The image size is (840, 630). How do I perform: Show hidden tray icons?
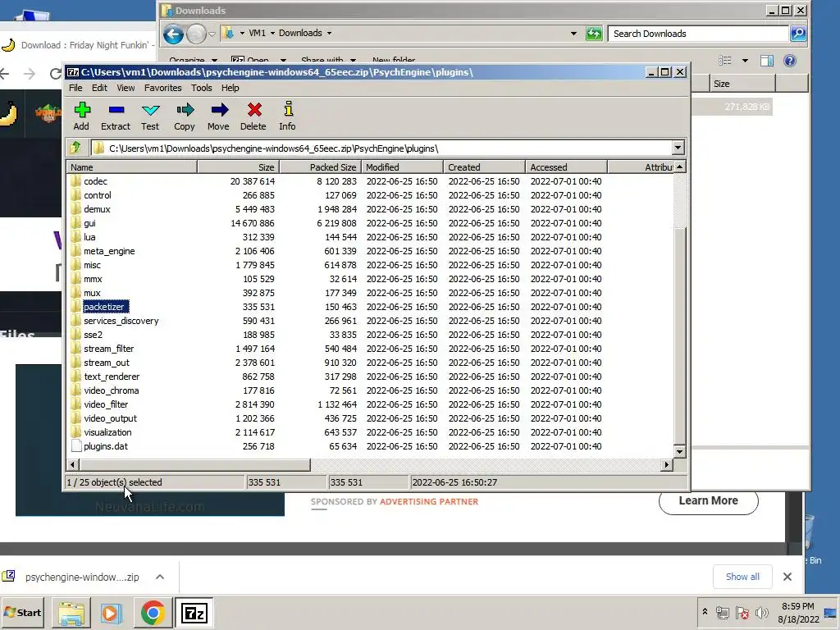(x=705, y=612)
